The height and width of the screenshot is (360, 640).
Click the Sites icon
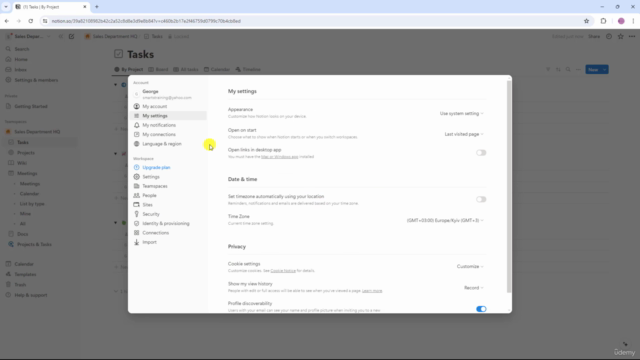coord(137,205)
